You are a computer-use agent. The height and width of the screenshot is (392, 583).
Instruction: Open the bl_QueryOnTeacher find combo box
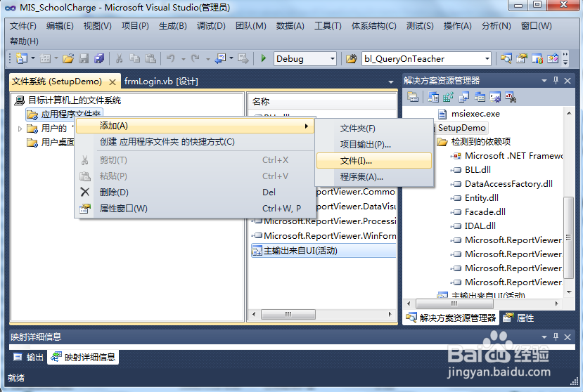click(x=487, y=59)
